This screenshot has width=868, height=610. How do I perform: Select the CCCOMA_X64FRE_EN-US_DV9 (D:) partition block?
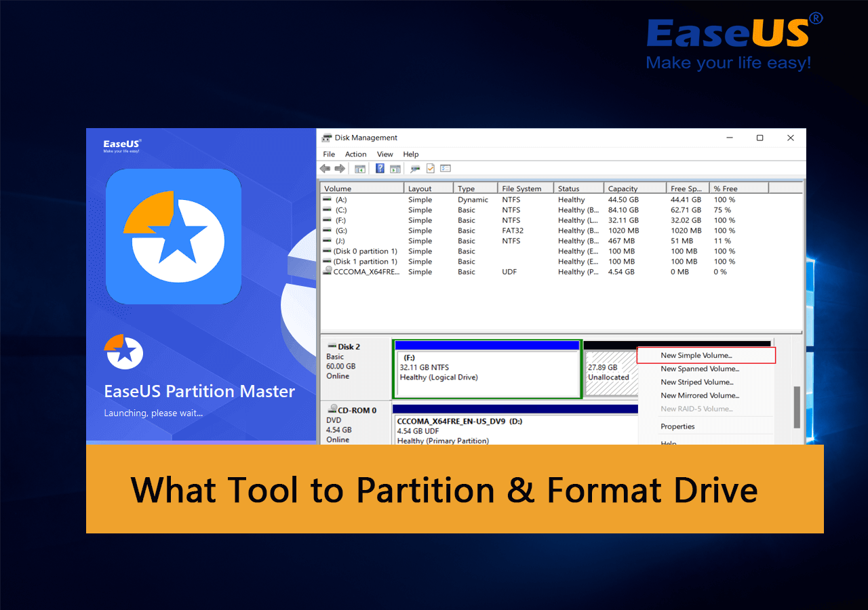(515, 425)
